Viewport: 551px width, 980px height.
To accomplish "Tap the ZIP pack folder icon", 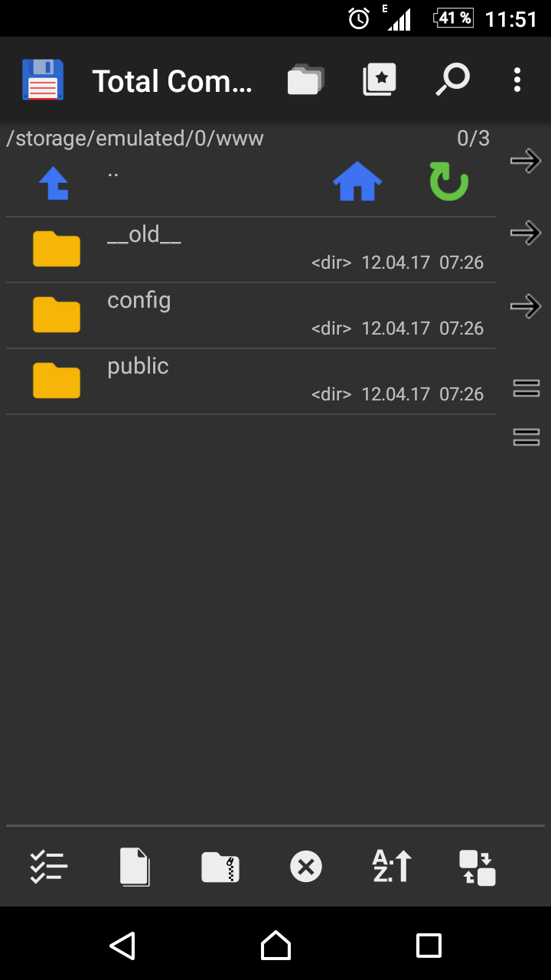I will tap(220, 867).
